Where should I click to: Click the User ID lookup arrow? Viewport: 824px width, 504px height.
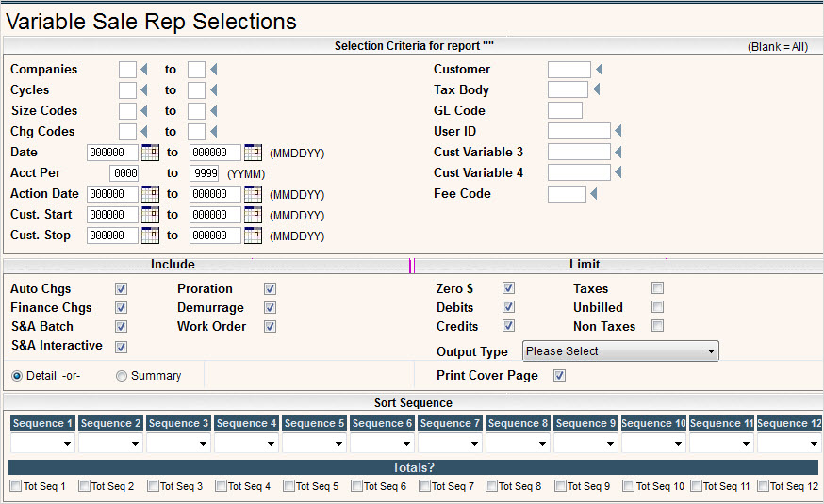[618, 131]
